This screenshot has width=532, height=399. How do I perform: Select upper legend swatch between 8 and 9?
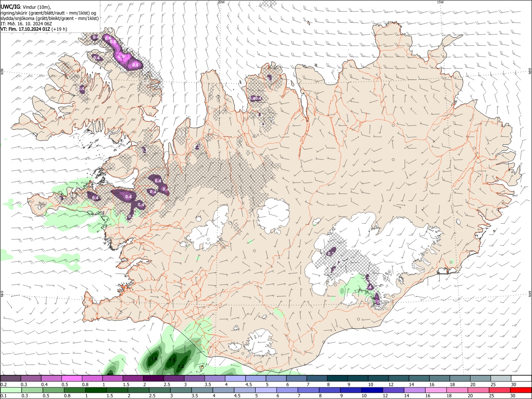(337, 378)
